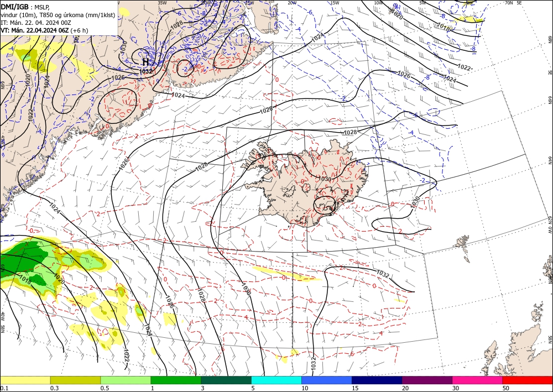Click the '10W' longitude label at top

click(x=378, y=3)
